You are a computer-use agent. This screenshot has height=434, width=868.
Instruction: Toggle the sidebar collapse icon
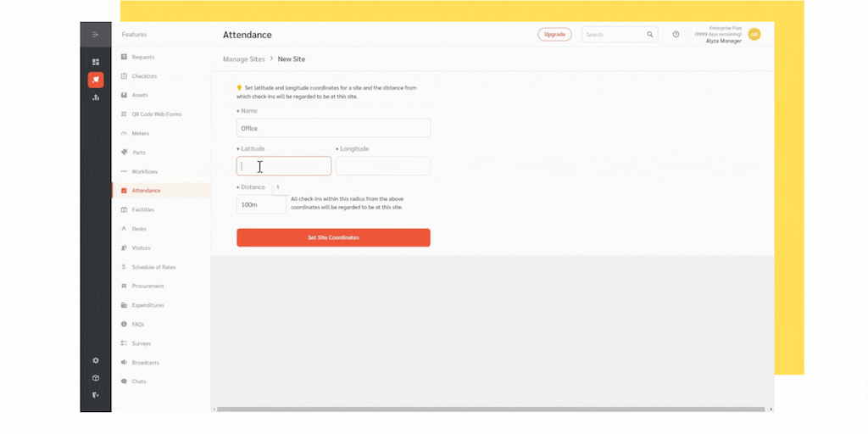[96, 34]
